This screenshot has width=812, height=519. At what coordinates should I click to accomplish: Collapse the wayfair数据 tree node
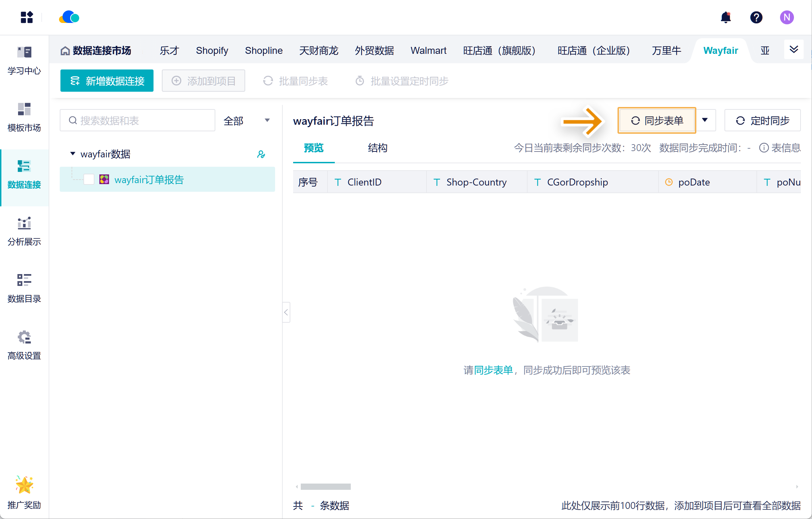click(73, 154)
